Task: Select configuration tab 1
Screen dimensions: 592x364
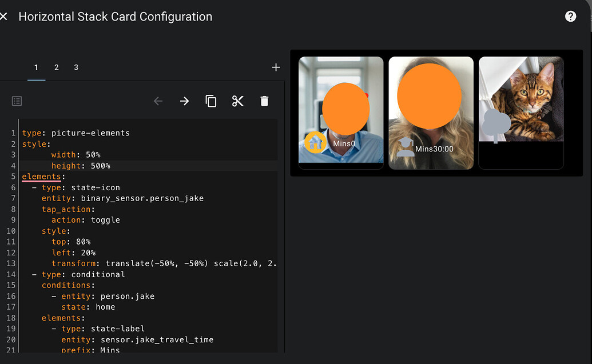Action: (36, 67)
